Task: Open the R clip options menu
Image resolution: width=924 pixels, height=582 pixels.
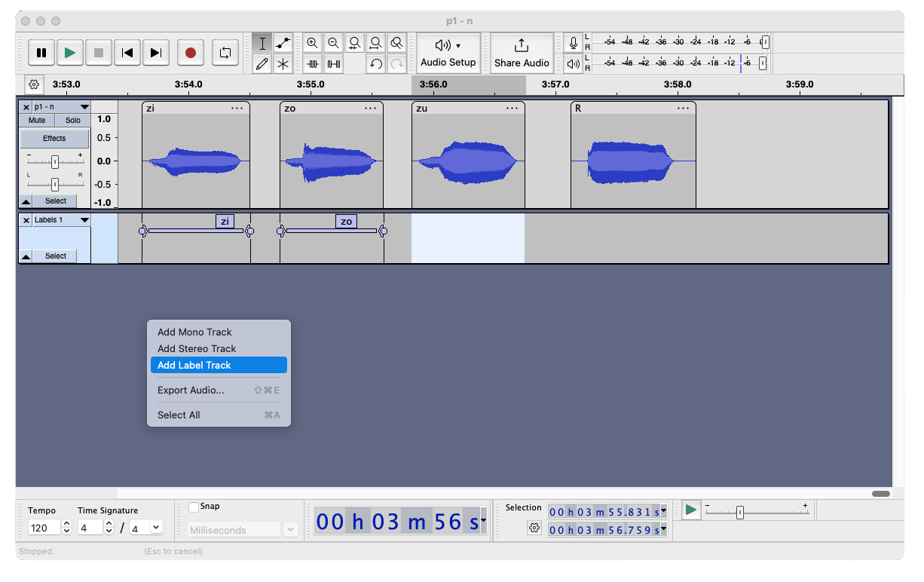Action: coord(684,109)
